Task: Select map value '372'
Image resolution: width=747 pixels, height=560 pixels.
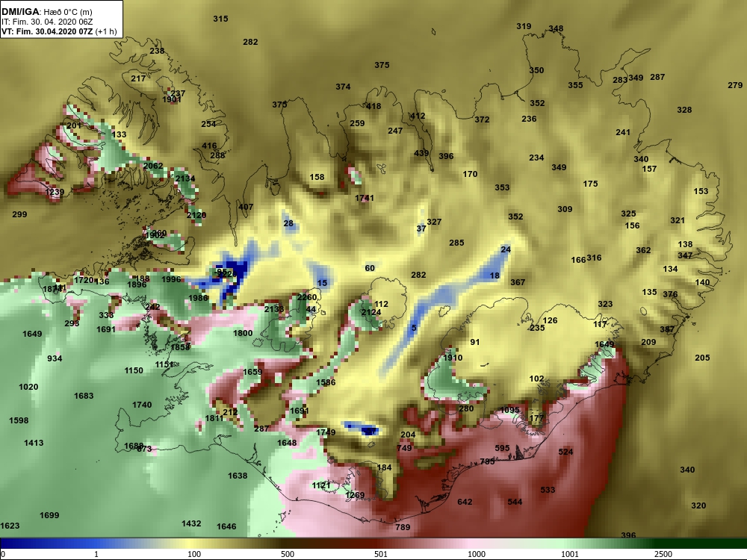Action: (x=482, y=119)
